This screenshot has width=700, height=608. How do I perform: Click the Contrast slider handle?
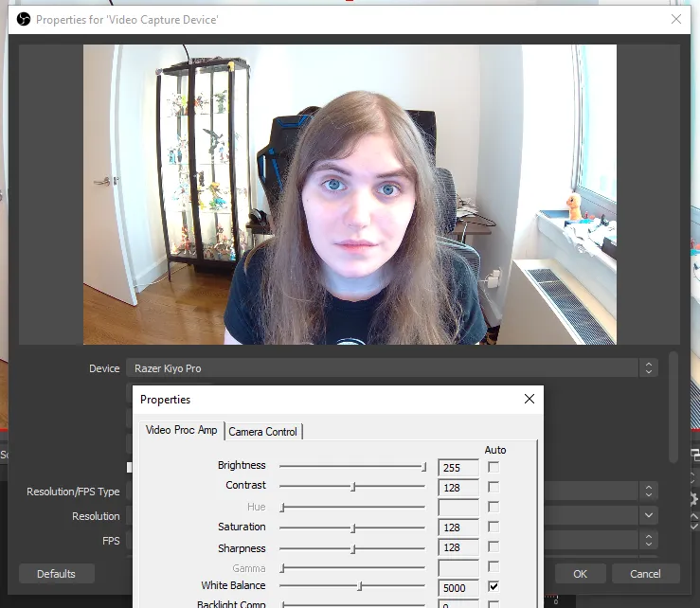click(353, 487)
